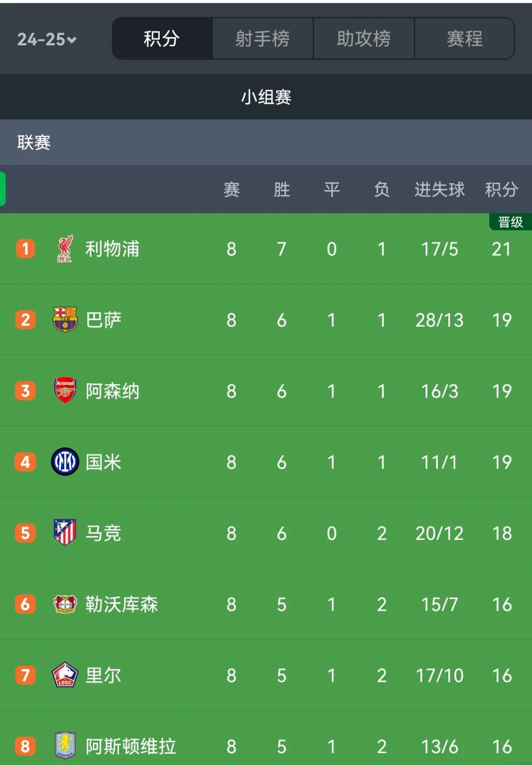Switch to the 射手榜 tab
Screen dimensions: 532x765
click(x=263, y=38)
